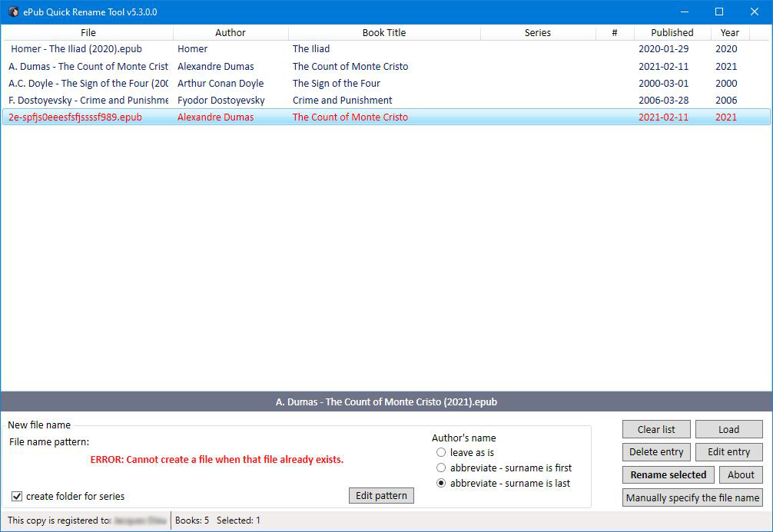Sort entries by the Series column

537,32
